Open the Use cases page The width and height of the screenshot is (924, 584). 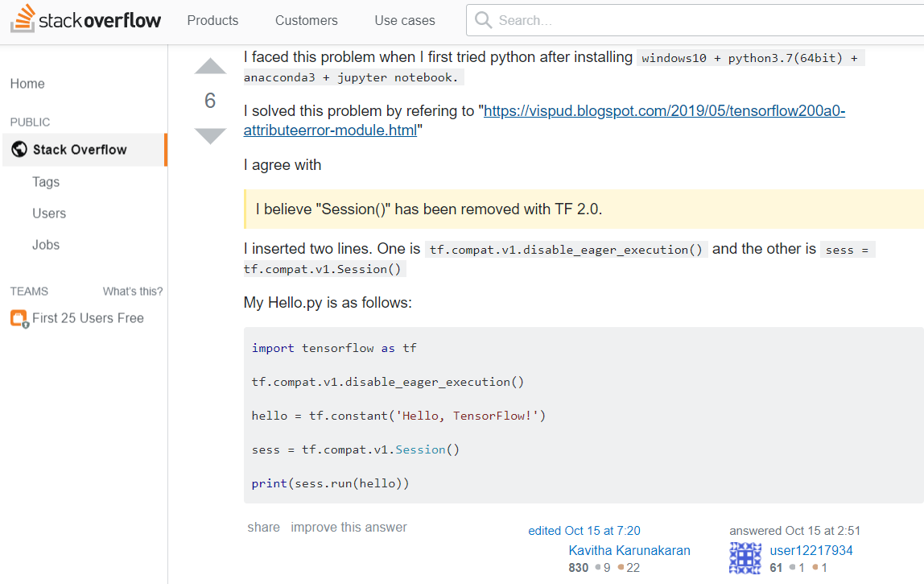(x=405, y=21)
